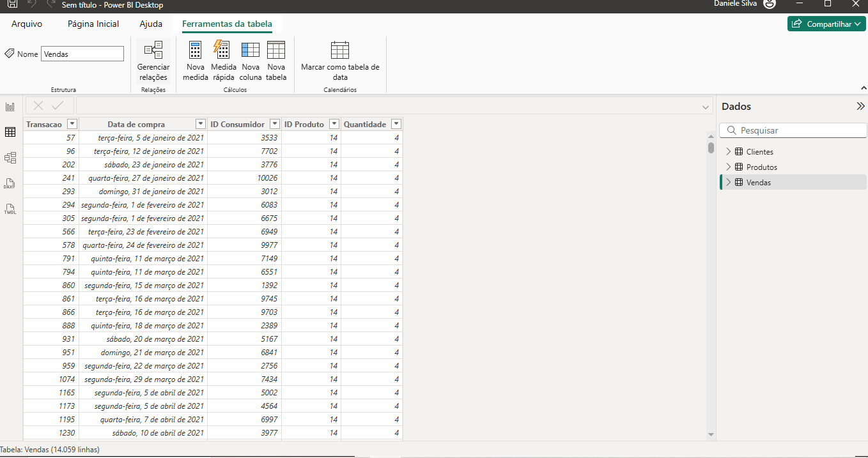The image size is (868, 458).
Task: Click the Pesquisar search box
Action: click(793, 130)
